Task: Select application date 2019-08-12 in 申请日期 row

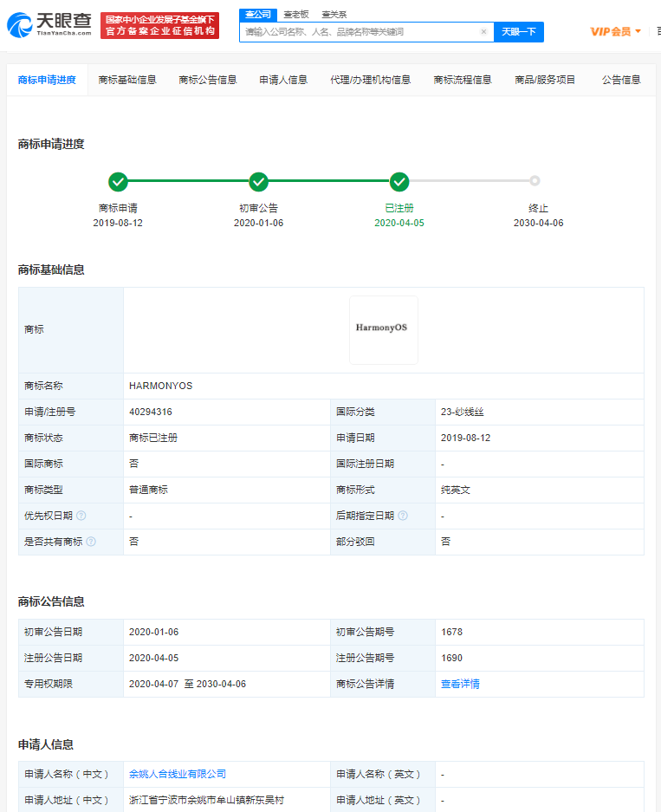Action: tap(465, 438)
